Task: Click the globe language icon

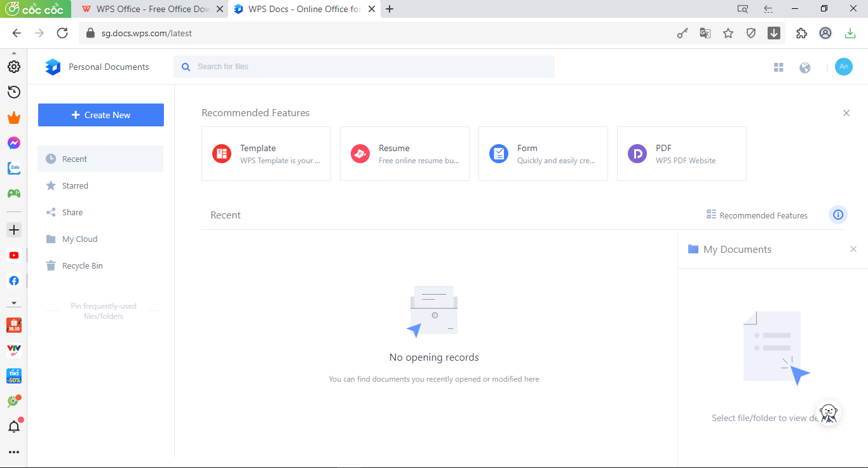Action: click(805, 67)
